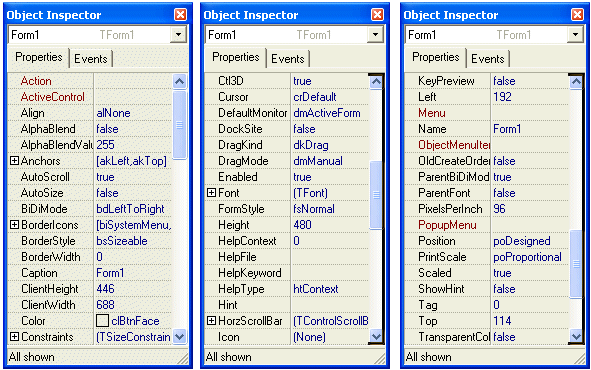Screen dimensions: 591x370
Task: Switch to Events tab in middle inspector
Action: tap(288, 59)
